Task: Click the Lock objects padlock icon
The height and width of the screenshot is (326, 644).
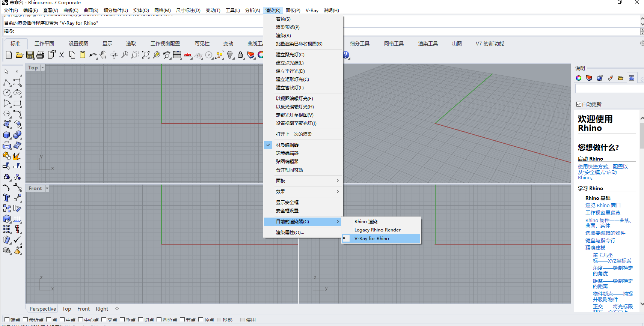Action: 240,55
